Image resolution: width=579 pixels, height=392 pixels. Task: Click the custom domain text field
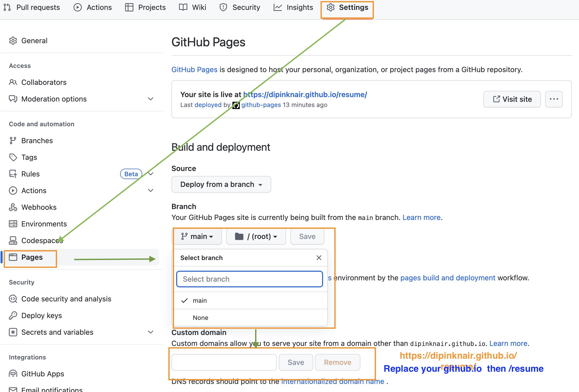224,362
